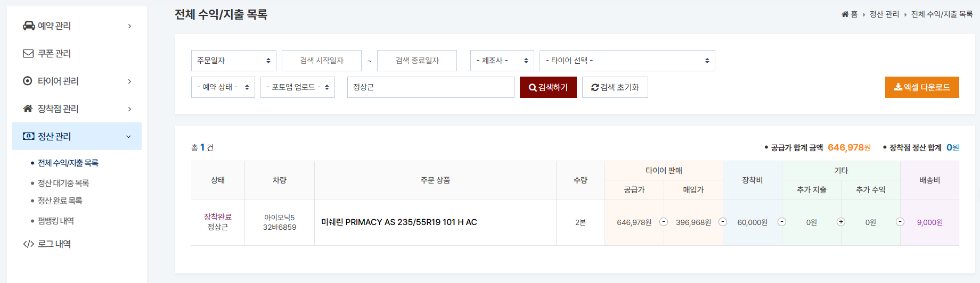Go to 펌뱅킹 내역 in sidebar
980x283 pixels.
tap(56, 221)
